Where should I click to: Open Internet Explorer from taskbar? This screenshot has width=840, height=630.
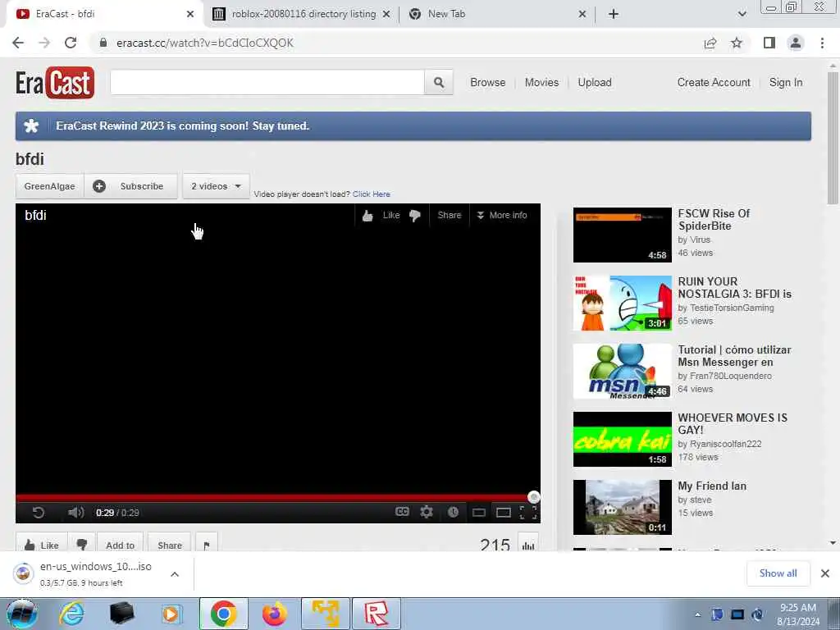71,614
